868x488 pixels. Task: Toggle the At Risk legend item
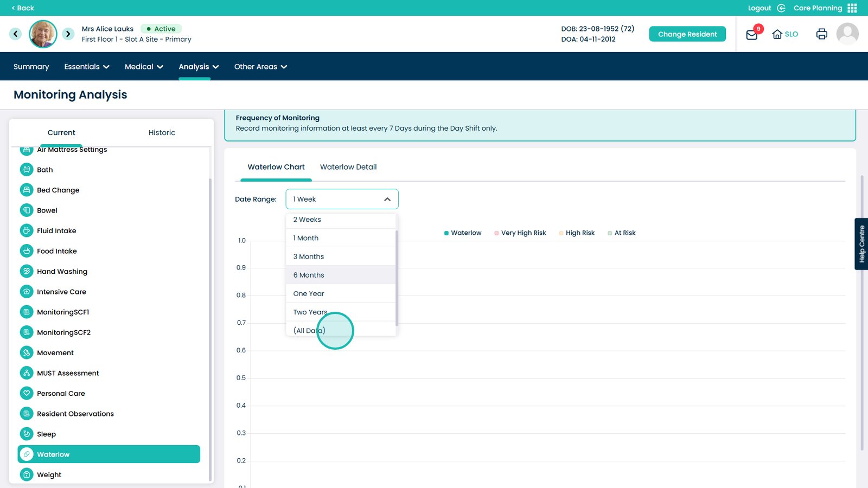coord(621,233)
